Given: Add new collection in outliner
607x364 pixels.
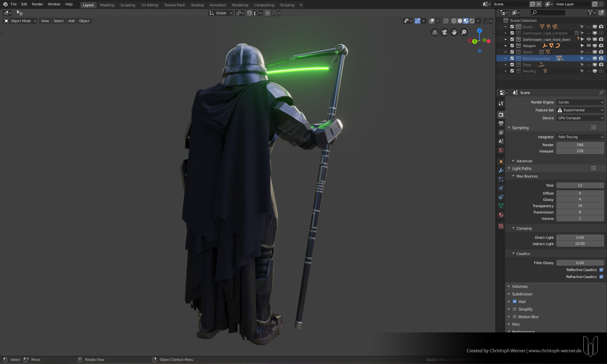Looking at the screenshot, I should pyautogui.click(x=601, y=13).
